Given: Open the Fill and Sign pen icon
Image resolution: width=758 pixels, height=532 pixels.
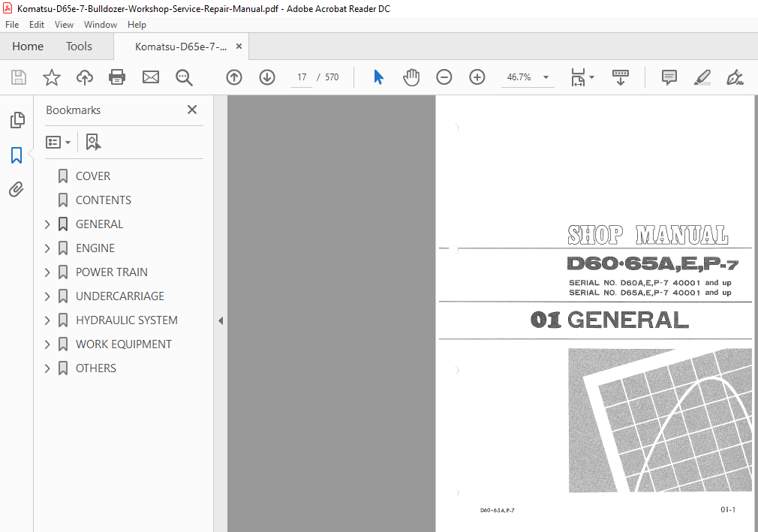Looking at the screenshot, I should 735,77.
